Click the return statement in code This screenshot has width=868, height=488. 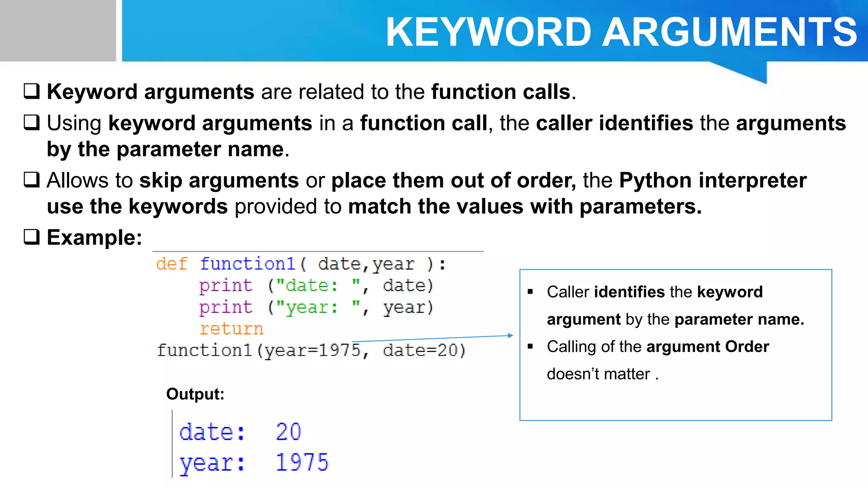pyautogui.click(x=231, y=329)
